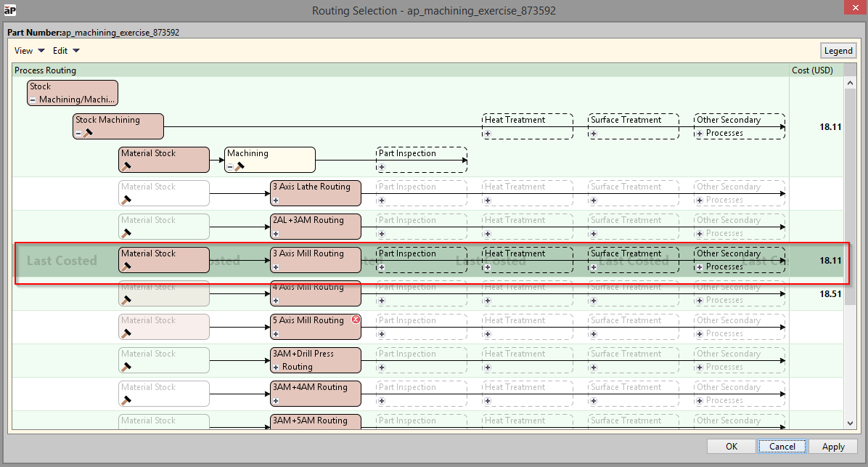Click the aP application icon in title bar
Image resolution: width=868 pixels, height=467 pixels.
pyautogui.click(x=10, y=10)
